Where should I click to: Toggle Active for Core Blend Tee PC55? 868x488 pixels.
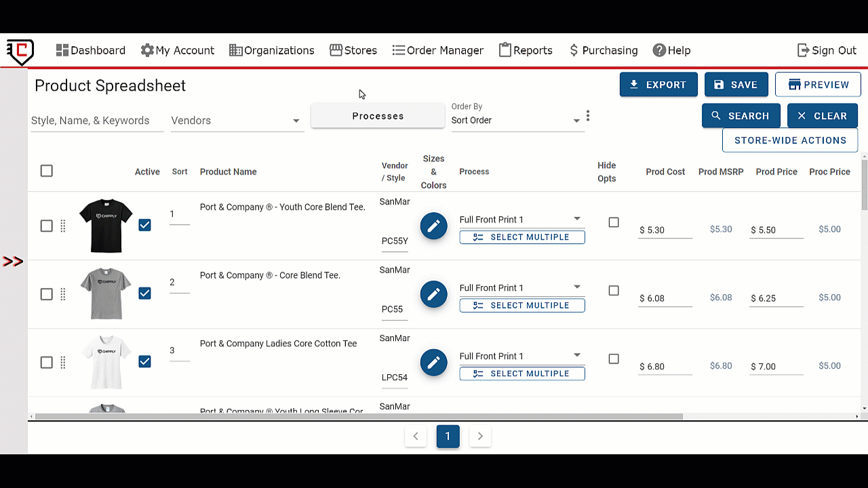144,293
